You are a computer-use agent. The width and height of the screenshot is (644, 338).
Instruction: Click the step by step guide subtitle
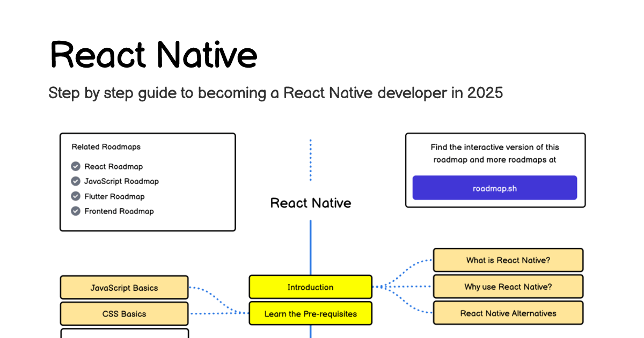coord(275,93)
